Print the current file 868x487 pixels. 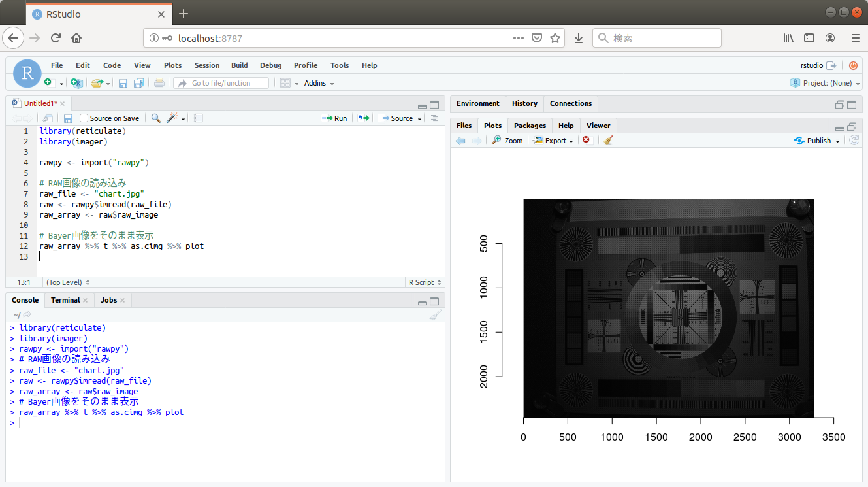click(x=159, y=83)
